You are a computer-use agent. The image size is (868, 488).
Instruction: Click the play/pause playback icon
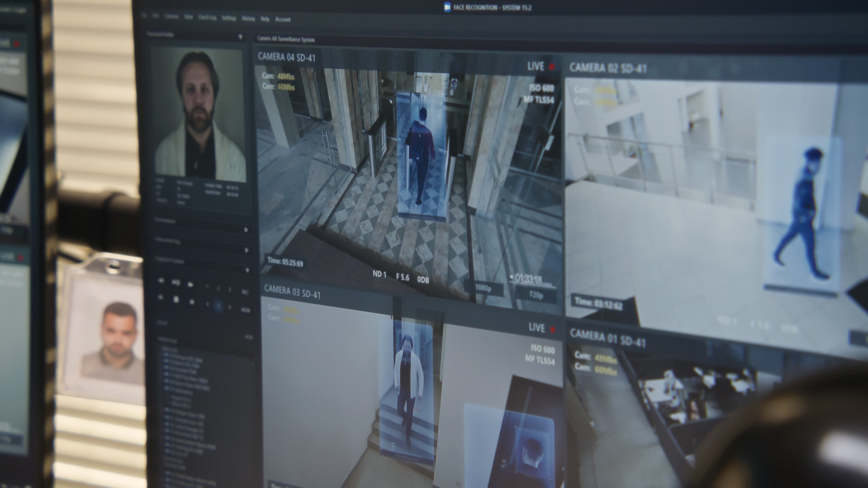(176, 282)
